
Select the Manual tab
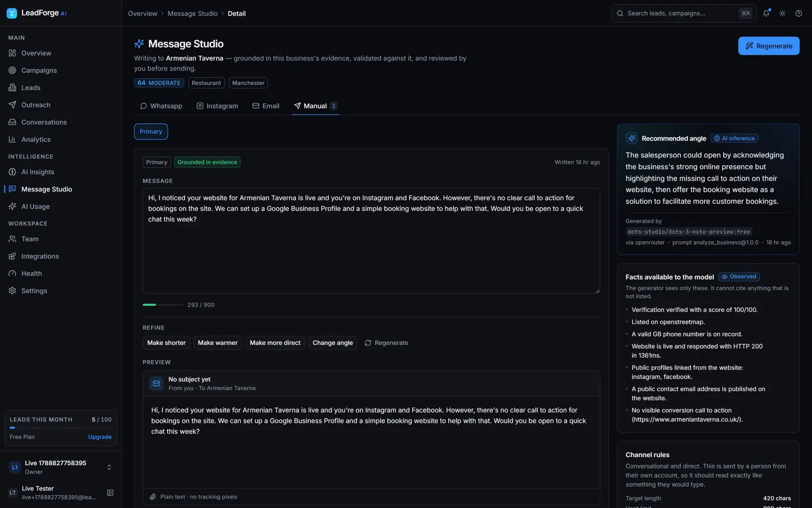[x=315, y=106]
